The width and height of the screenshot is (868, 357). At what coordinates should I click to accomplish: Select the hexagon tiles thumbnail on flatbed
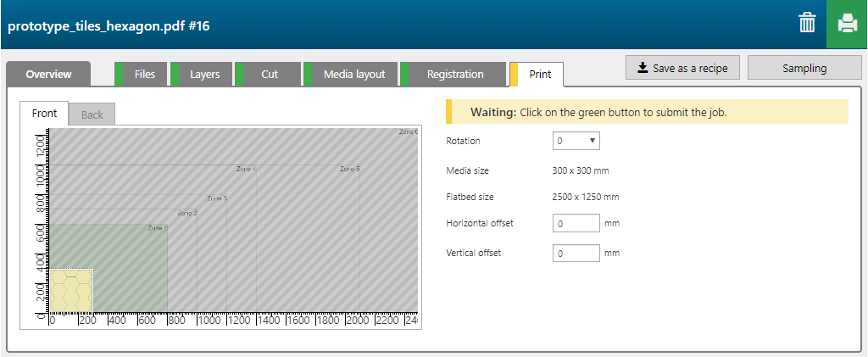tap(71, 290)
